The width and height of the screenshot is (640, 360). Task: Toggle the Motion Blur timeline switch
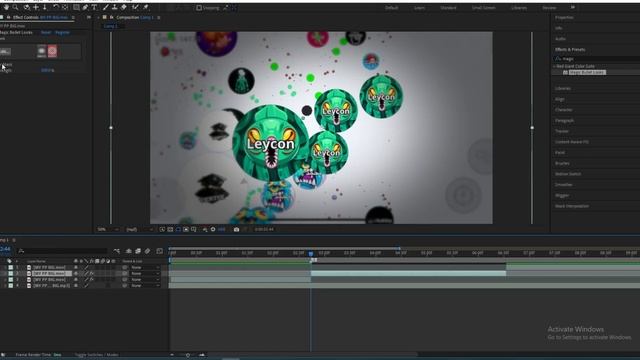147,251
